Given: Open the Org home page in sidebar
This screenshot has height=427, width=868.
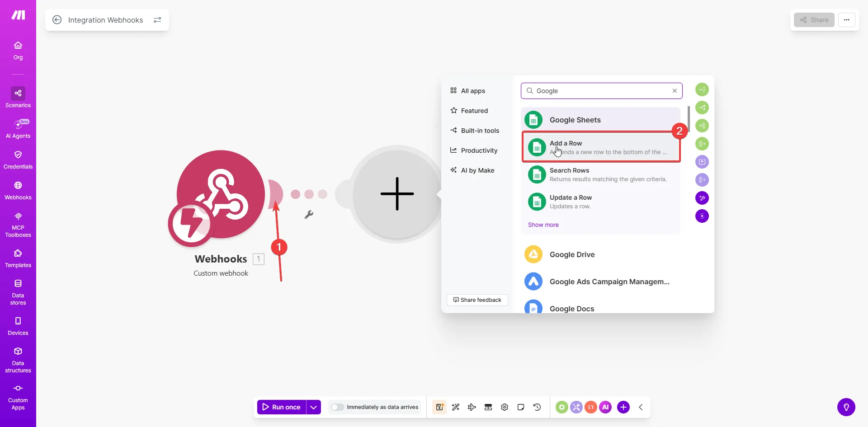Looking at the screenshot, I should tap(18, 51).
